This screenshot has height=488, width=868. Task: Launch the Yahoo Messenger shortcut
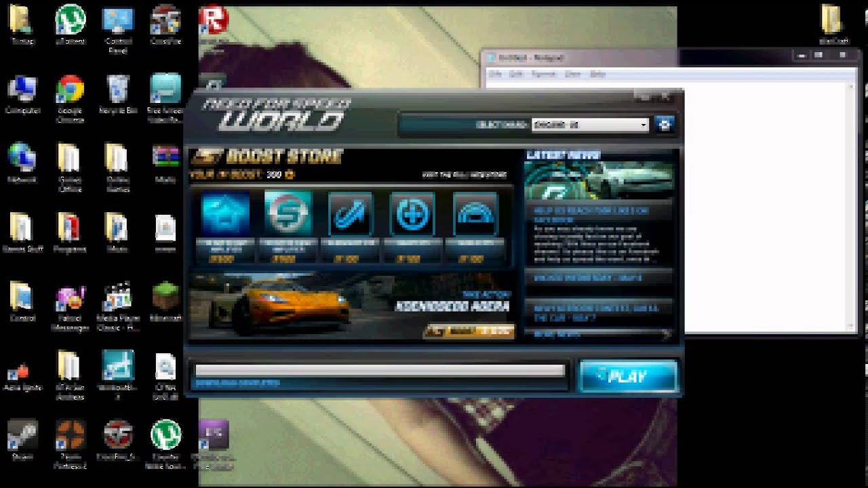point(70,308)
